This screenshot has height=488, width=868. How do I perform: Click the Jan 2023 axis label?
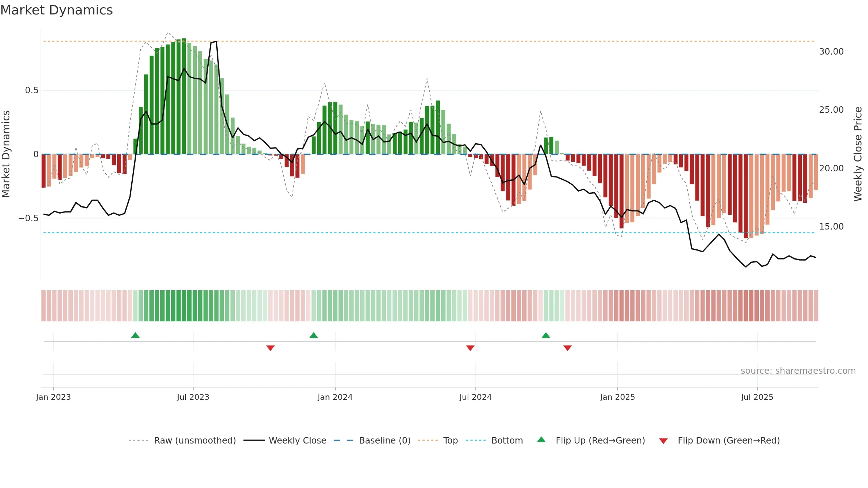coord(54,397)
